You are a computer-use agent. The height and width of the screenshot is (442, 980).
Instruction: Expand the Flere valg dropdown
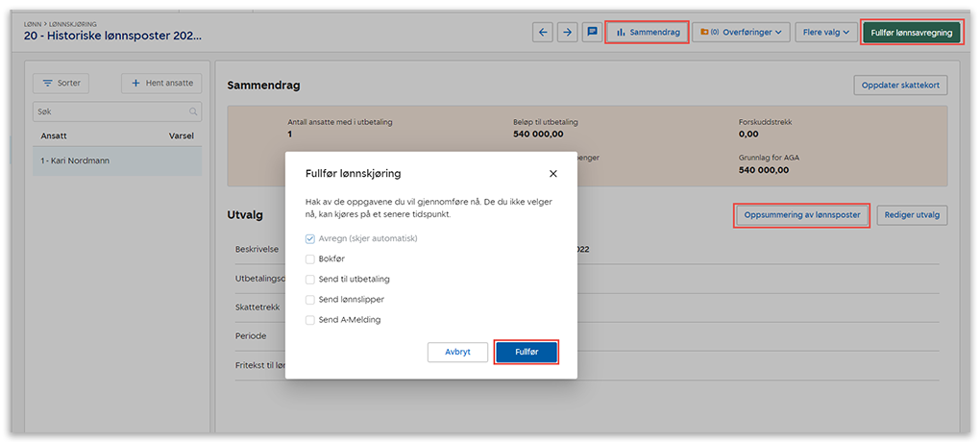coord(826,32)
